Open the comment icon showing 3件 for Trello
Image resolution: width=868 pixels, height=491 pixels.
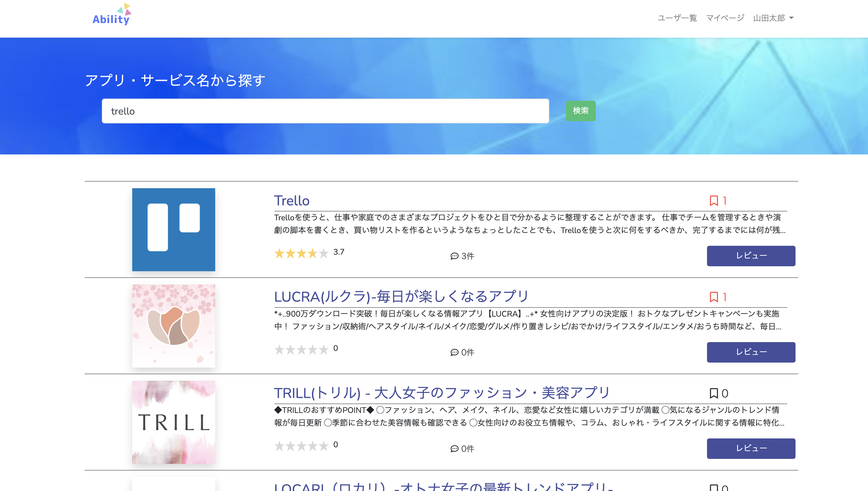click(x=454, y=256)
